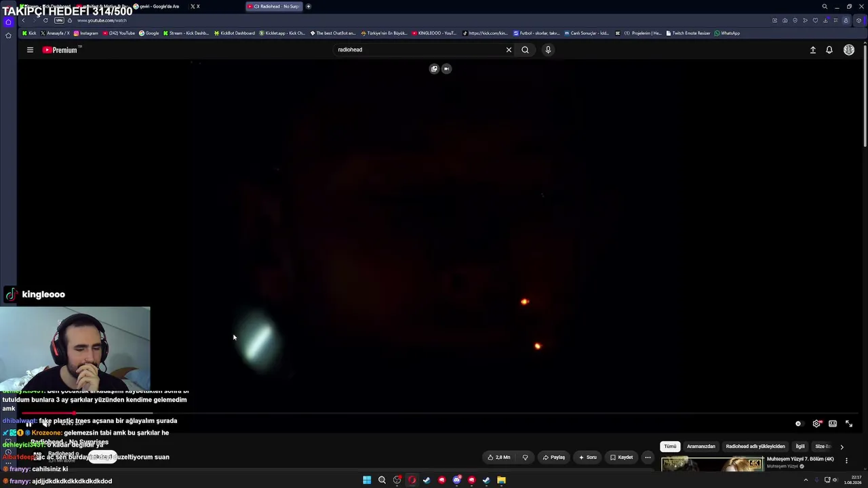Select the Aramanızdan filter chip
The height and width of the screenshot is (488, 868).
pyautogui.click(x=701, y=447)
